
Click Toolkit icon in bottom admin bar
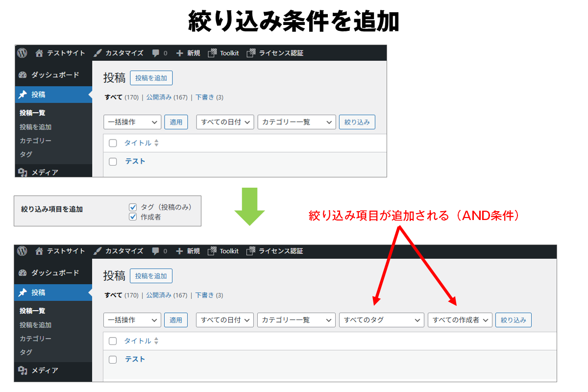tap(212, 251)
